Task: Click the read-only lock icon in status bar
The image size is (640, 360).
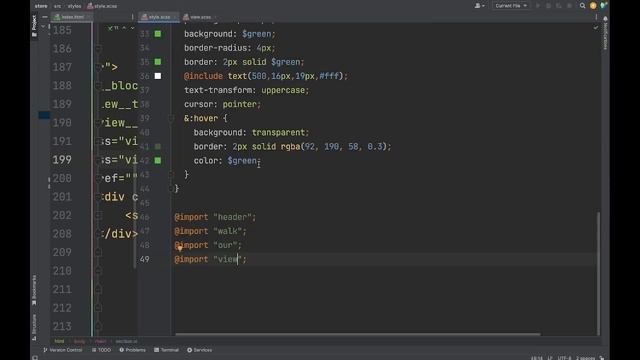Action: [602, 358]
